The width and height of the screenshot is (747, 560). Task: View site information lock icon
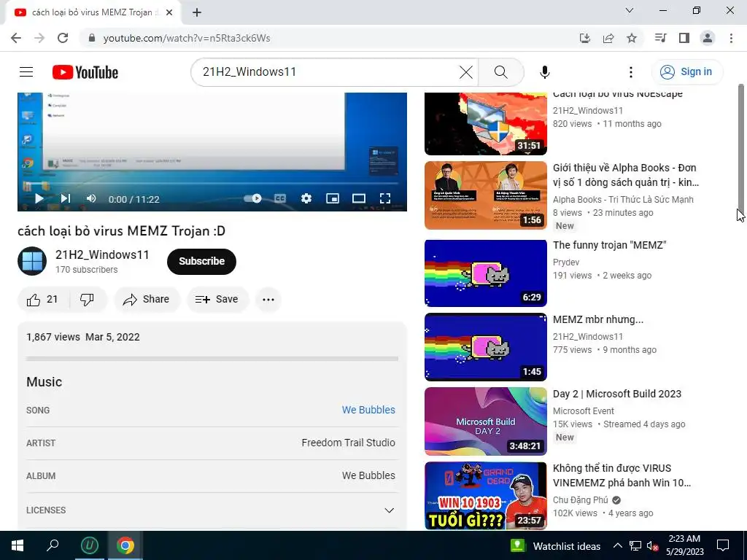(92, 38)
